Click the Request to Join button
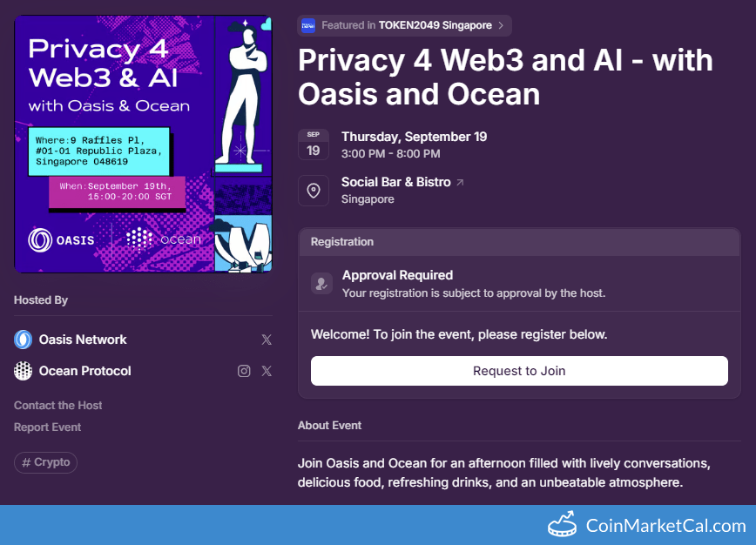Screen dimensions: 756x545 tap(519, 371)
